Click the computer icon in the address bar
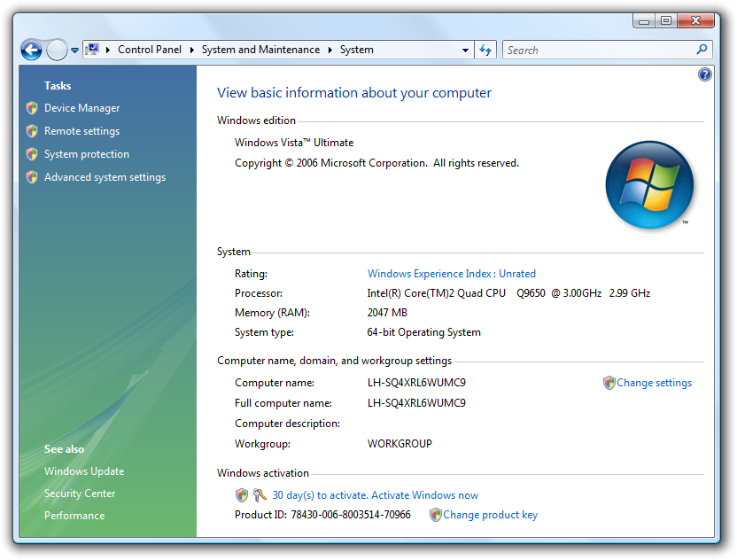Screen dimensions: 737x560 [93, 50]
